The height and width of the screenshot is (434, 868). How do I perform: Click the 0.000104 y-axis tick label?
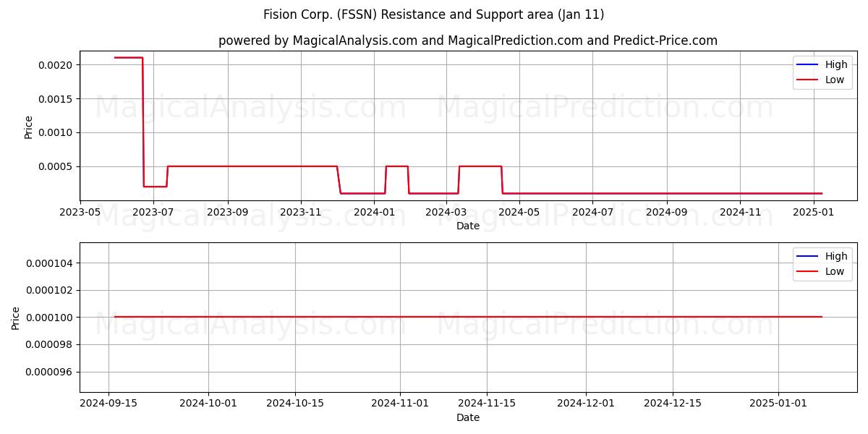pos(49,263)
